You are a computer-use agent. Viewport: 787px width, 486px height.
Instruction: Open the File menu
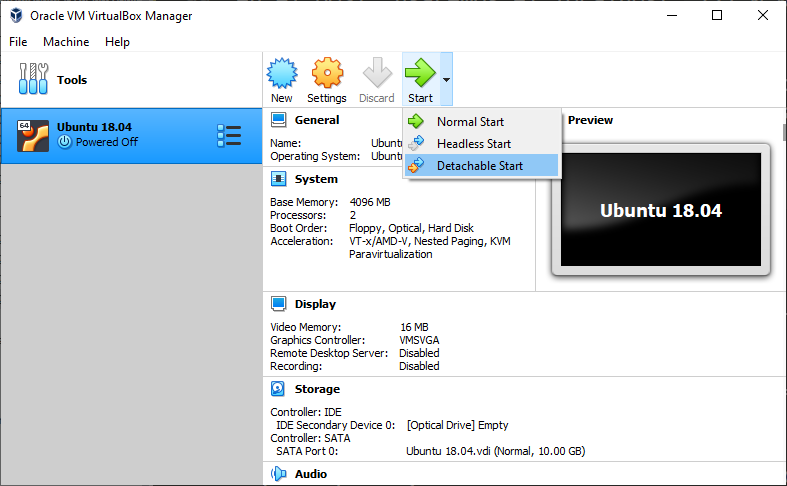(x=18, y=42)
